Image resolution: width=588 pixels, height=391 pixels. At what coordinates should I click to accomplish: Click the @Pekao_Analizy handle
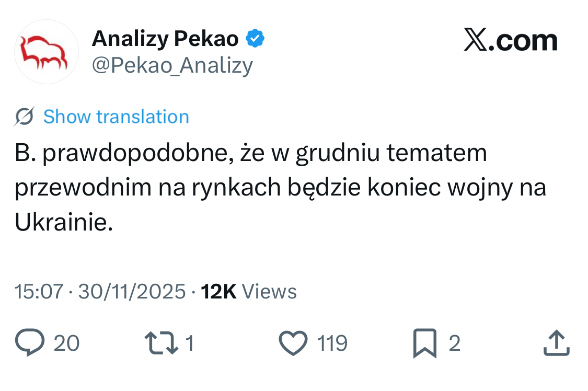(x=172, y=66)
